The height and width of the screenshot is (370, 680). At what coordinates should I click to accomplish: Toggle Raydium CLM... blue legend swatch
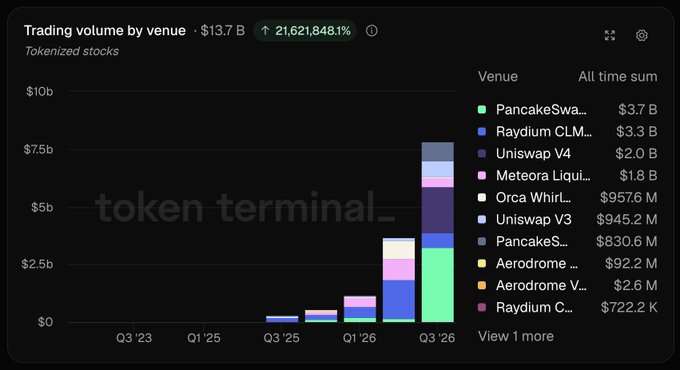481,131
